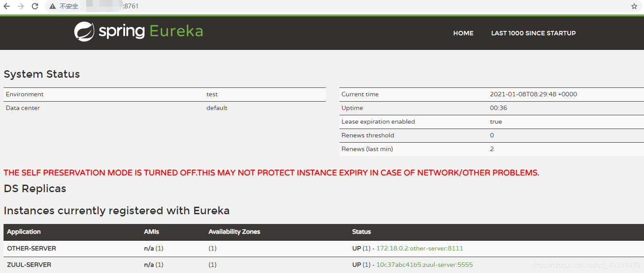644x273 pixels.
Task: Click the time value 2021-01-08T08:29:48 +0000
Action: [x=533, y=94]
